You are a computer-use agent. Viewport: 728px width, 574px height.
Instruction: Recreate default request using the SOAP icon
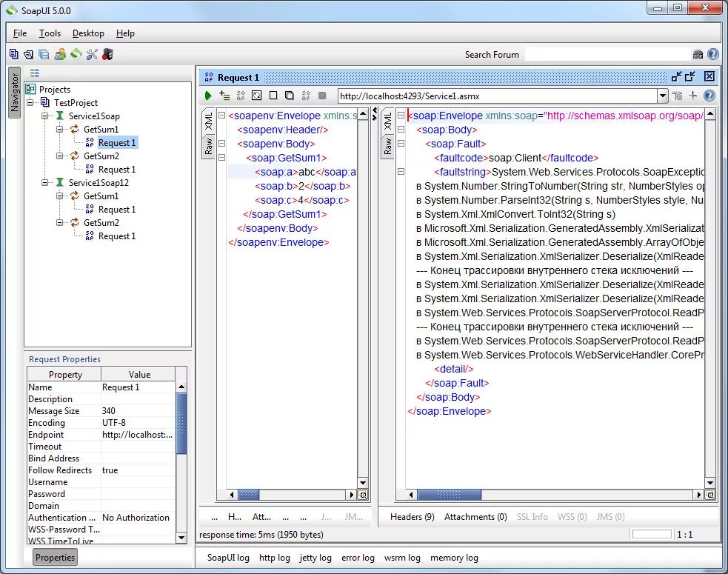tap(241, 95)
